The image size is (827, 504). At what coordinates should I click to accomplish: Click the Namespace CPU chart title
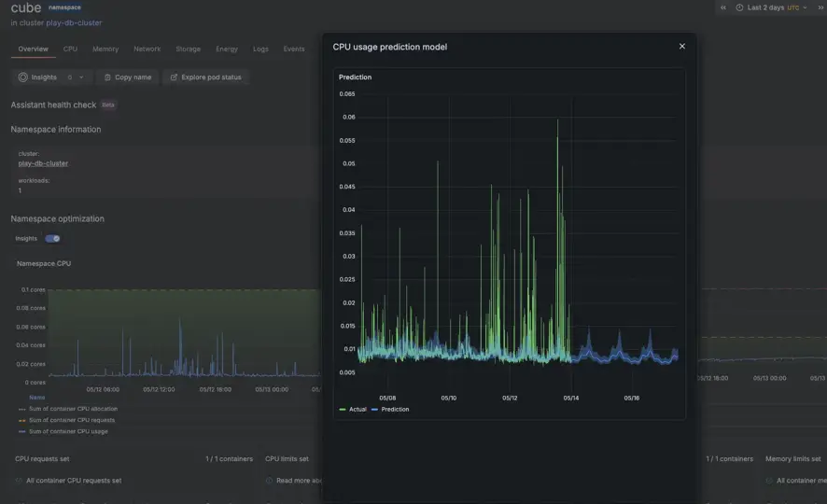click(x=44, y=263)
